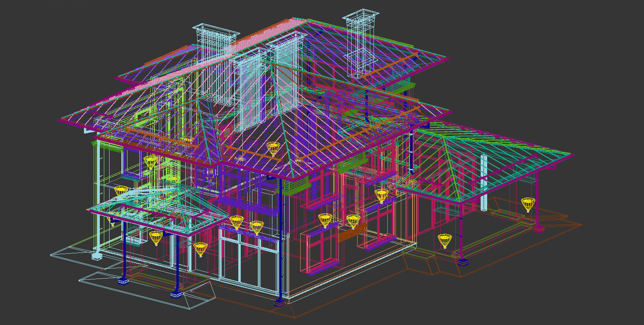Select the large glazed door on the ground-floor front
Viewport: 644px width, 325px height.
249,261
